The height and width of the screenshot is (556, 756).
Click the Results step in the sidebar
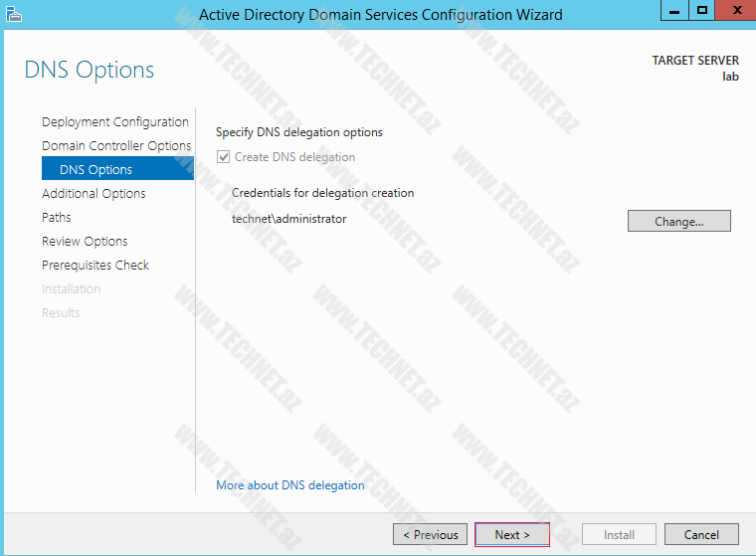(61, 313)
